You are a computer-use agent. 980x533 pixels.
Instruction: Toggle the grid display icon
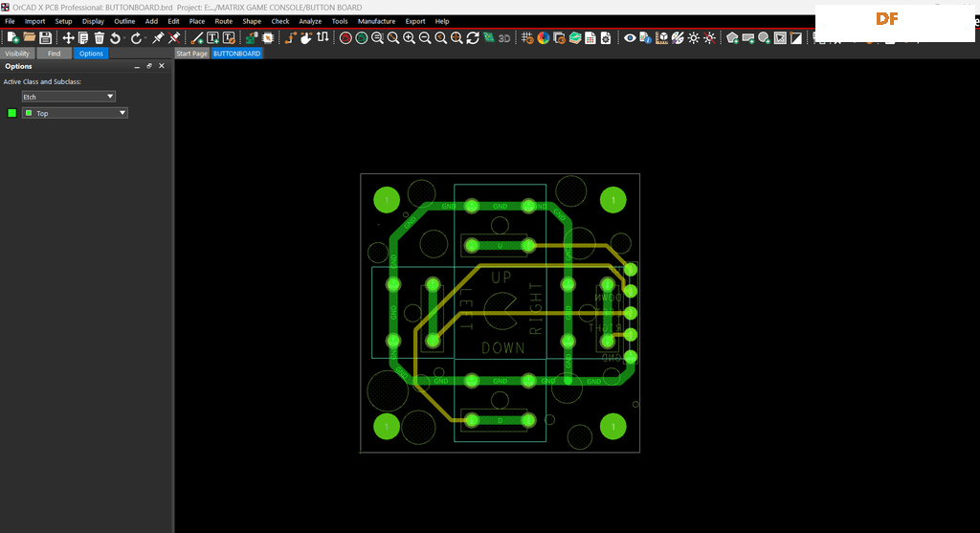527,38
